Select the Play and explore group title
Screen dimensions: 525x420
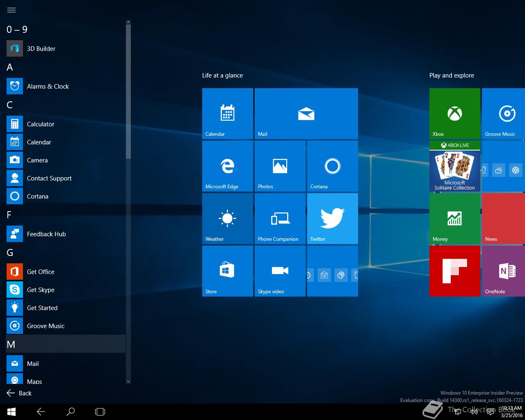[452, 75]
